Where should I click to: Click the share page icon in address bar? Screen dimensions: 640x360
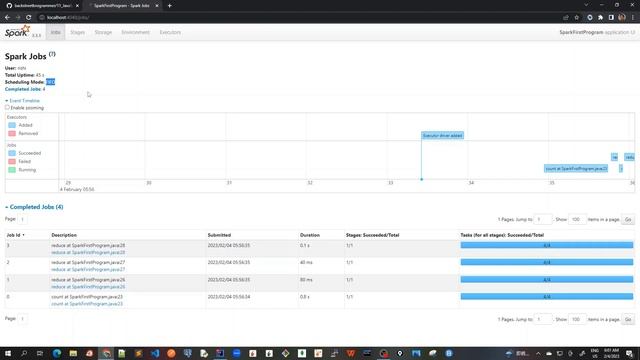point(566,18)
